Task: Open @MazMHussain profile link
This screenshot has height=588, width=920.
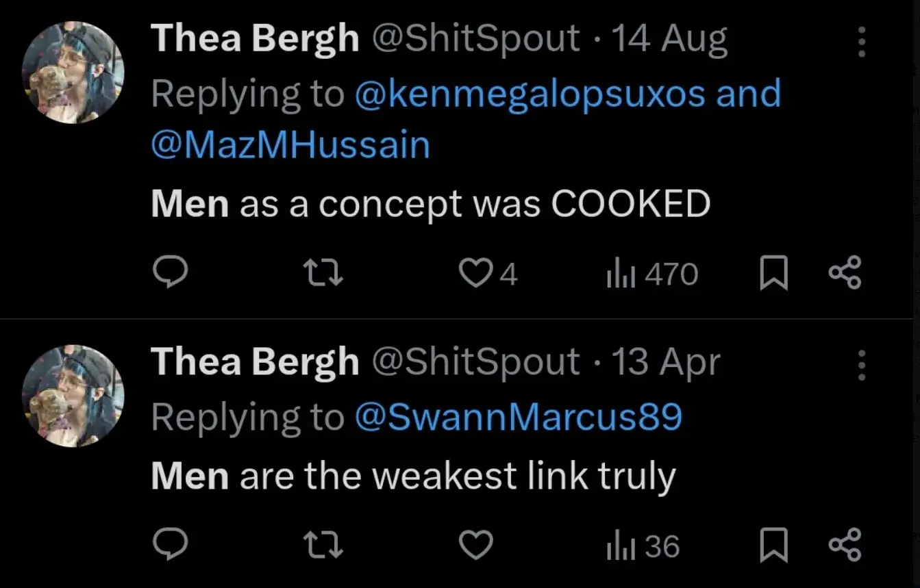Action: (290, 145)
